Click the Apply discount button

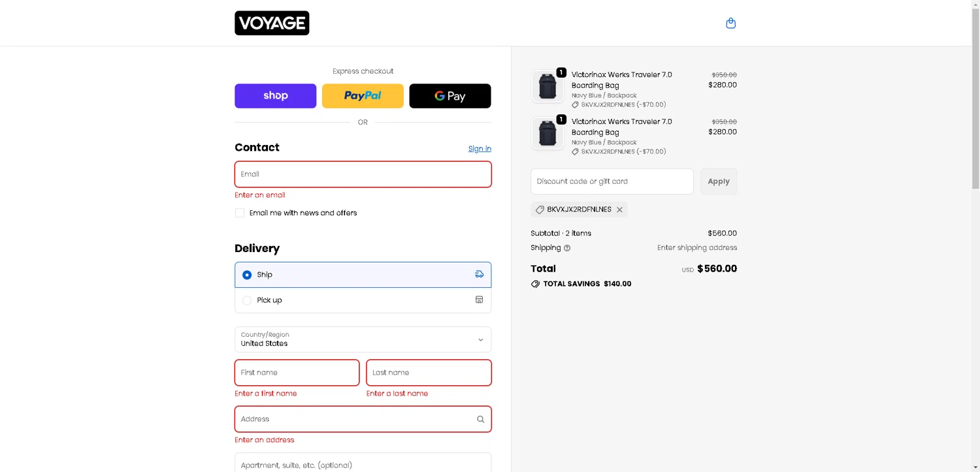click(x=719, y=181)
